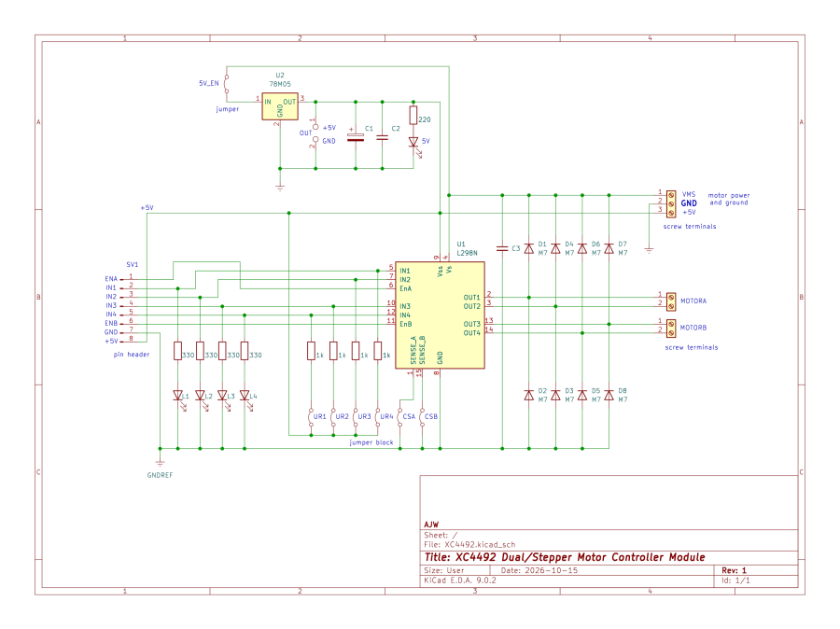Select diode D2 symbol
The image size is (840, 629).
point(529,396)
